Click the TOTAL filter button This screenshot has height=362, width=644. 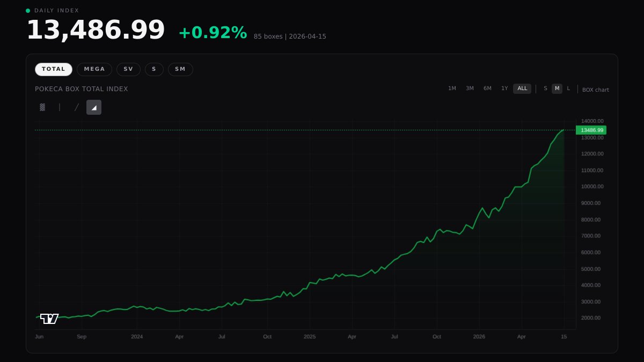[54, 69]
